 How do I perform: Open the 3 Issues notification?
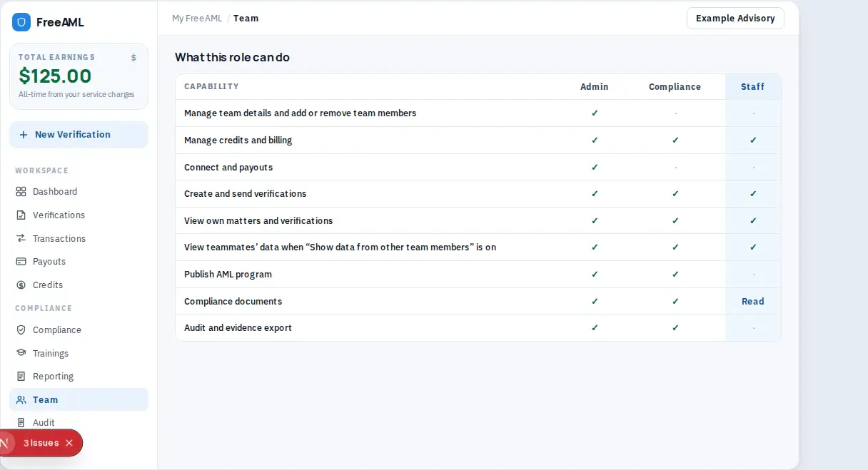tap(41, 443)
